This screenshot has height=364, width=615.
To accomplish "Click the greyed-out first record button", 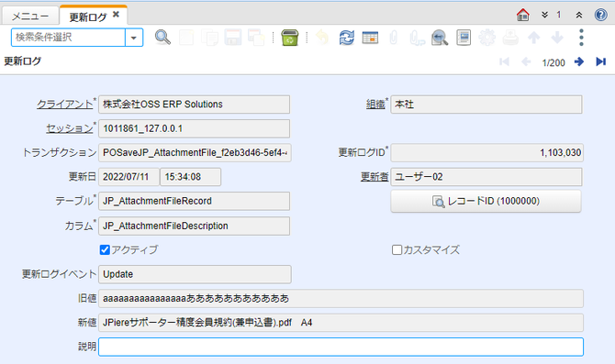I will click(505, 61).
